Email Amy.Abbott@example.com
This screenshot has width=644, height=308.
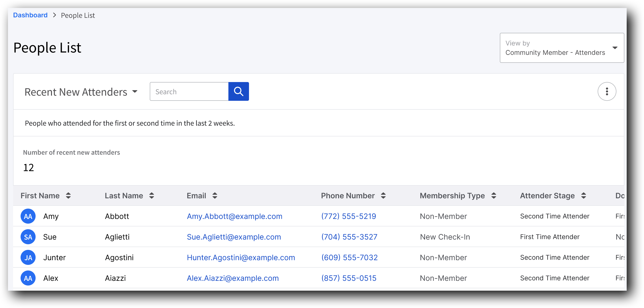tap(234, 216)
